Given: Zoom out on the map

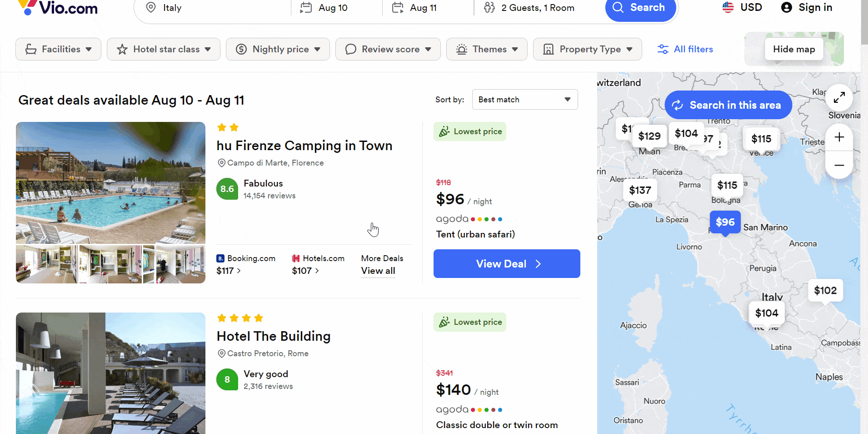Looking at the screenshot, I should (x=839, y=165).
